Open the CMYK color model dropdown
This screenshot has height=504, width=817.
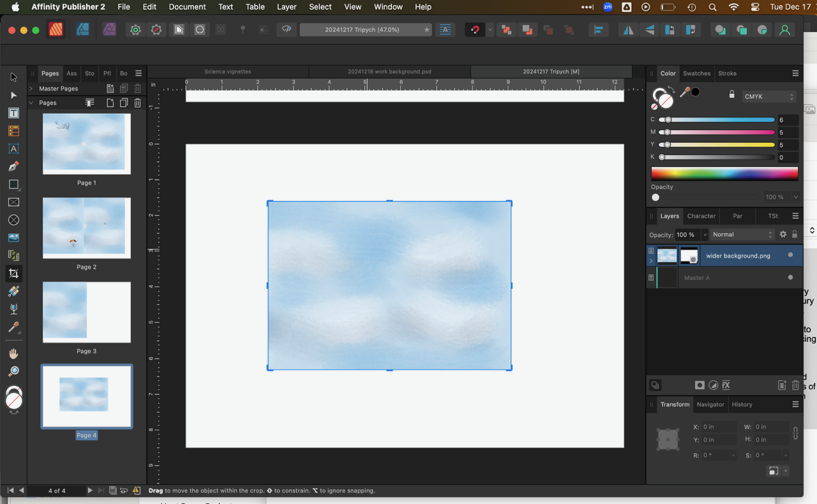coord(768,97)
